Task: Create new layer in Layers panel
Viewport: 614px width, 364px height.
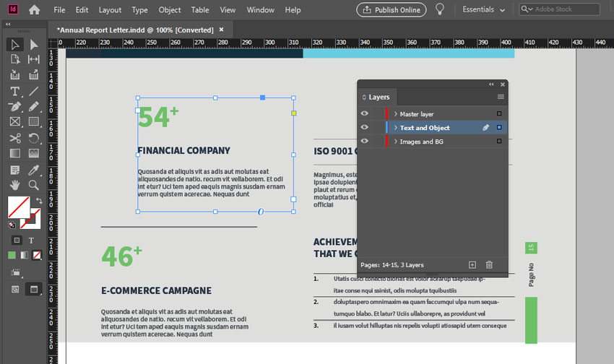Action: click(x=472, y=265)
